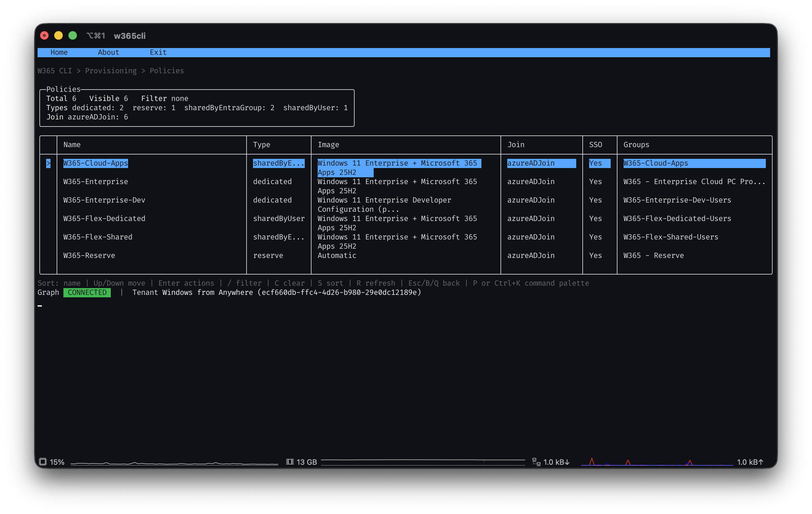Select the W365-Flex-Shared policy name
Screen dimensions: 812x514
click(98, 237)
